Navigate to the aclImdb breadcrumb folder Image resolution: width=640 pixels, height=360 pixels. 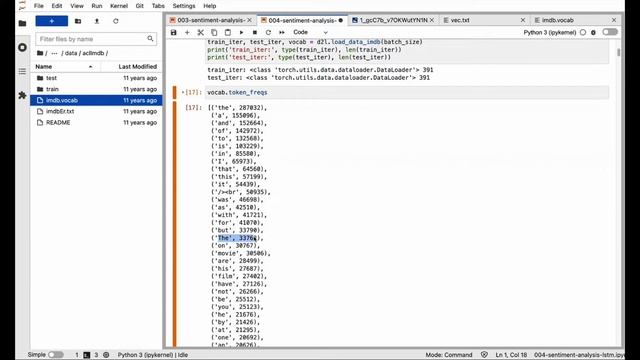coord(93,53)
